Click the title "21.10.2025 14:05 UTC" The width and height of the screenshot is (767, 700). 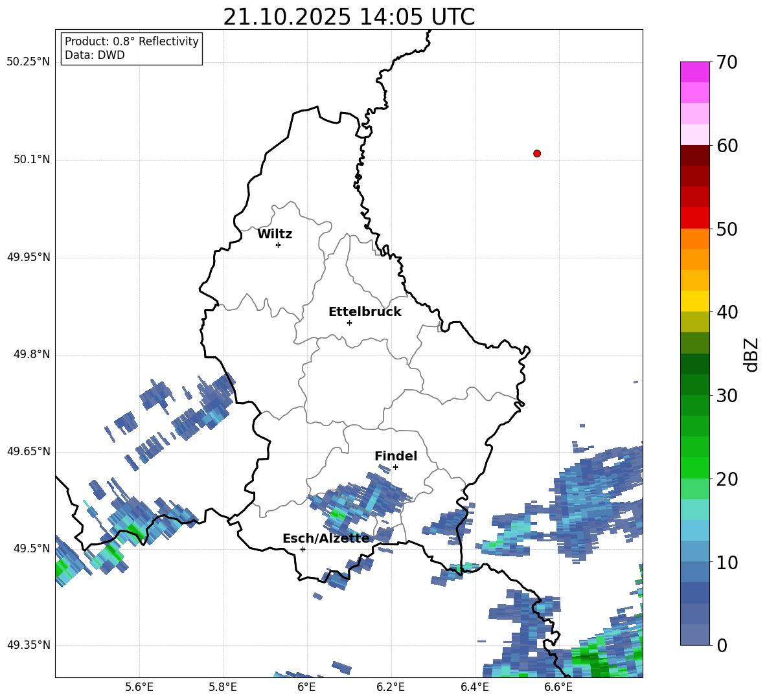pyautogui.click(x=349, y=17)
